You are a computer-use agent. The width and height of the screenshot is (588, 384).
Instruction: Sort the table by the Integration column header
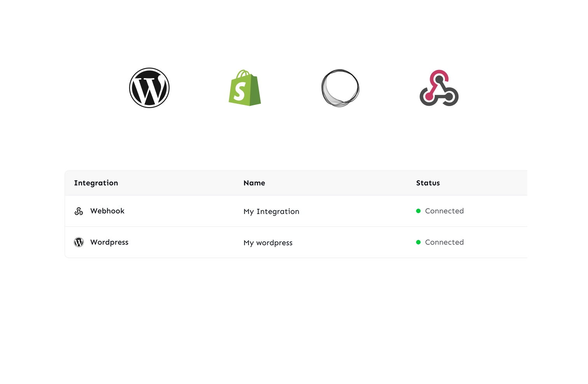click(x=96, y=183)
